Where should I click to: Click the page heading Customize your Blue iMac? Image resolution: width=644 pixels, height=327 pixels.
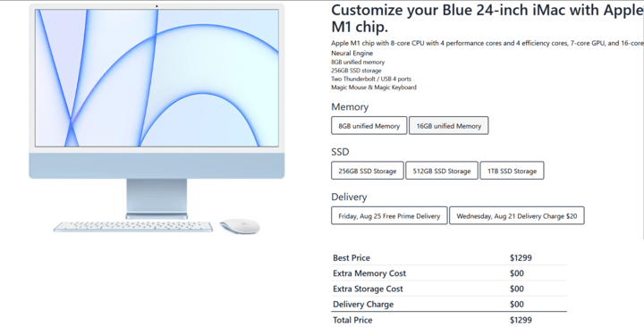coord(487,19)
